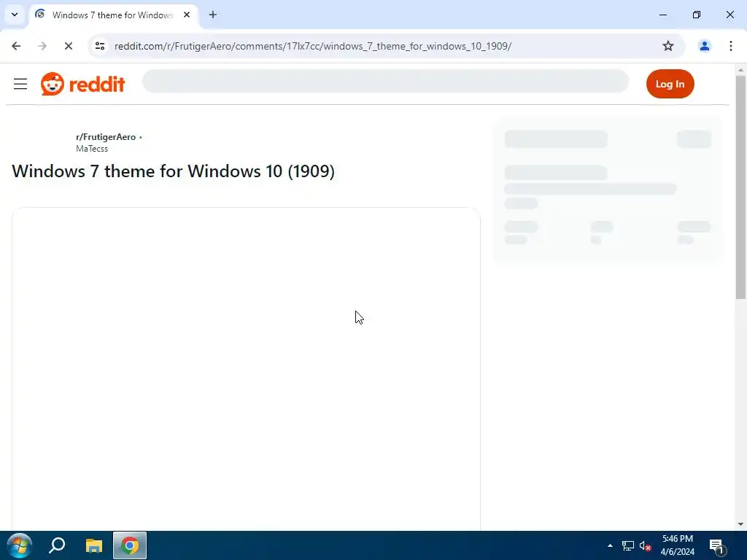Bookmark this page with the star
This screenshot has width=747, height=560.
point(668,46)
